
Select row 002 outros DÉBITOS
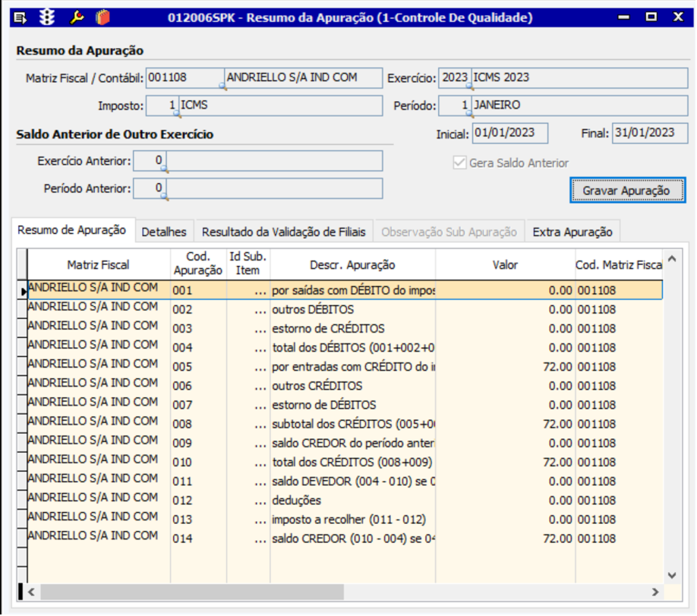[x=345, y=309]
